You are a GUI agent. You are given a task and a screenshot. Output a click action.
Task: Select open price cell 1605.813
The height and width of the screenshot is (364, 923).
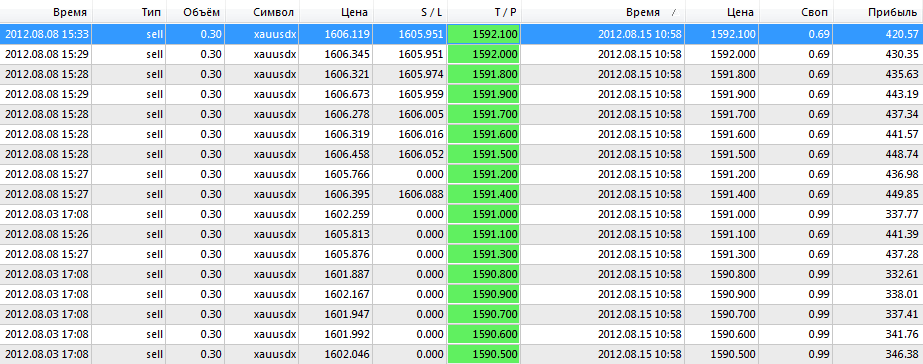(336, 234)
